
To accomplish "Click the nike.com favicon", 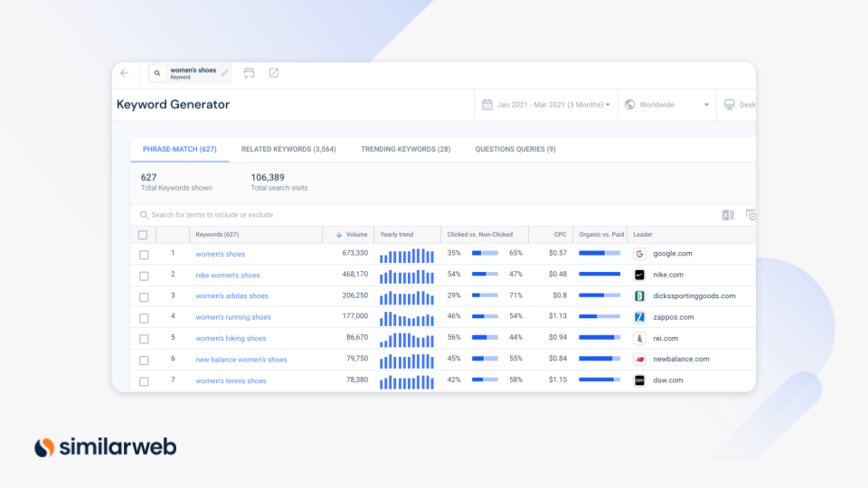I will pos(639,275).
